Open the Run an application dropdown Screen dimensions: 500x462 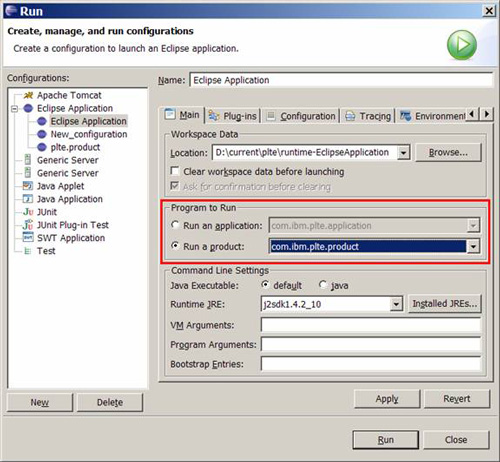click(473, 226)
